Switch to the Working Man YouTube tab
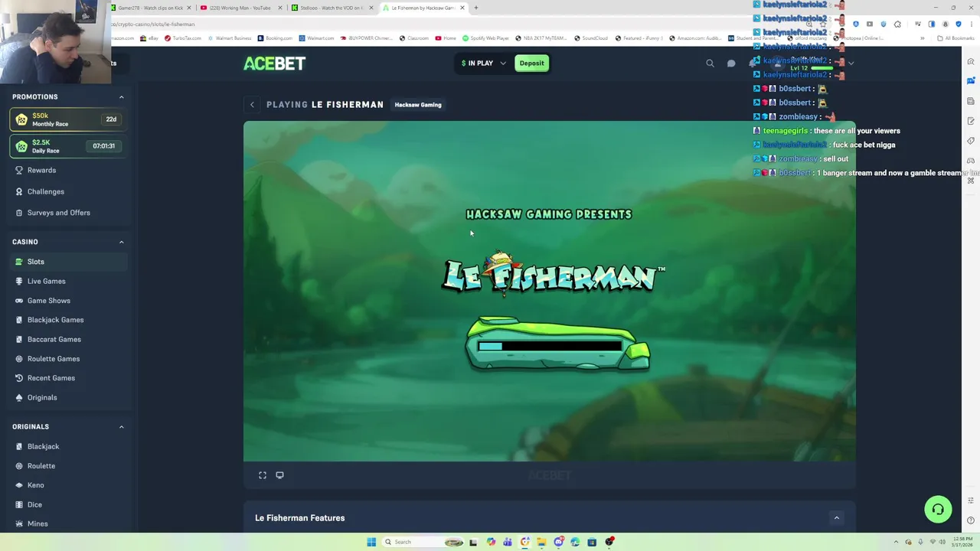The height and width of the screenshot is (551, 980). point(240,8)
